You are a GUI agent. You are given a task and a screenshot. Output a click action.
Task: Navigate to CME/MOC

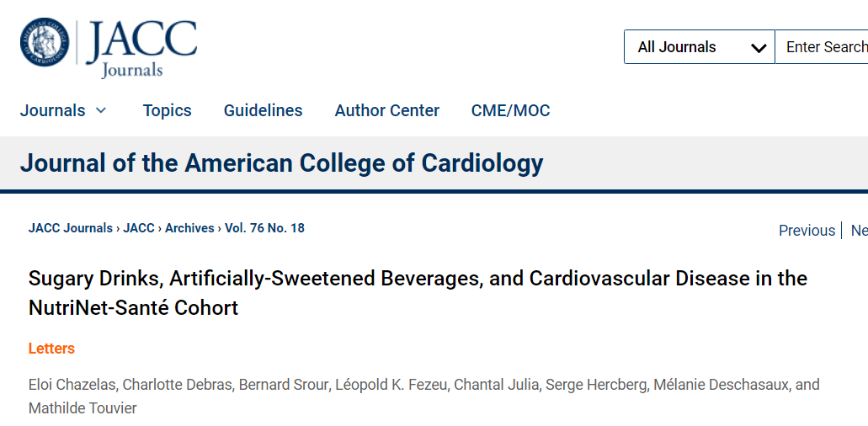510,110
